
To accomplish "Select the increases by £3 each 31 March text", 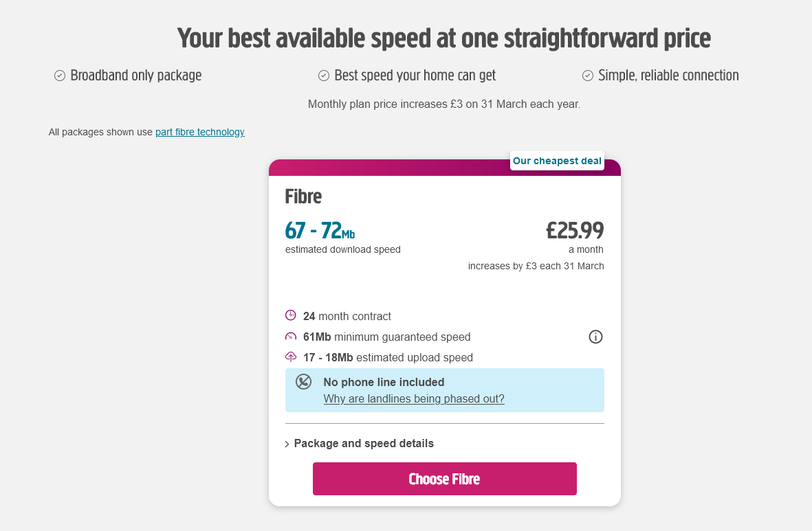I will pos(536,266).
